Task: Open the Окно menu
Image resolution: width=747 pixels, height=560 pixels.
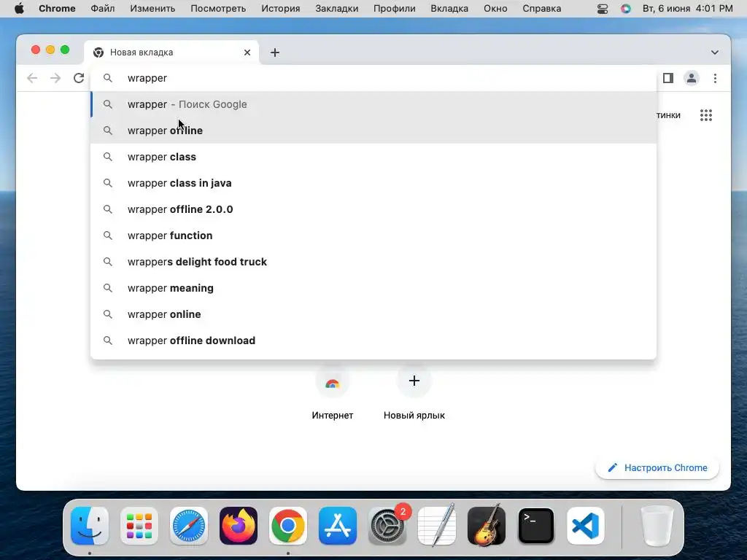Action: tap(495, 9)
